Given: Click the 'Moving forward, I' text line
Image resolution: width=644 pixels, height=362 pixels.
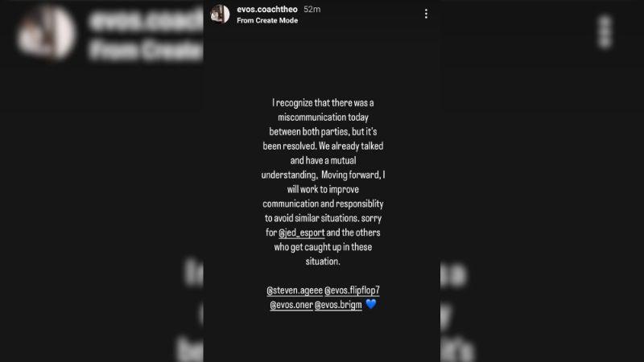Looking at the screenshot, I should tap(353, 175).
